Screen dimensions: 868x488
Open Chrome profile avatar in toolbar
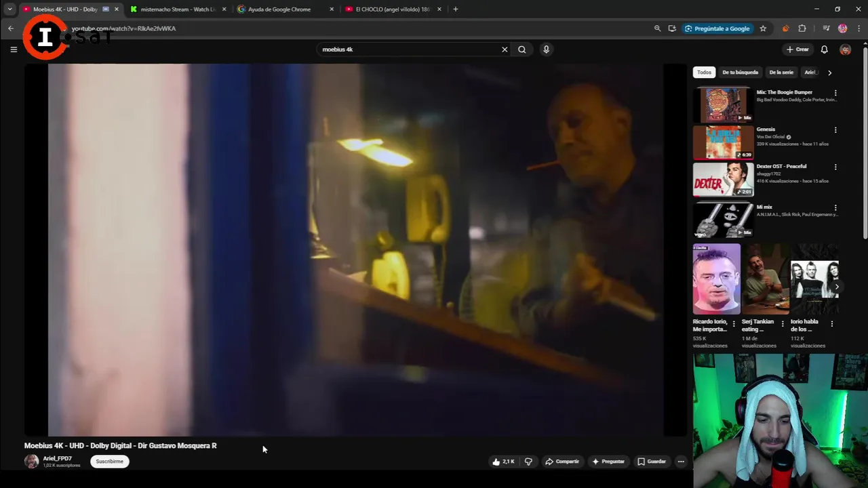coord(843,28)
